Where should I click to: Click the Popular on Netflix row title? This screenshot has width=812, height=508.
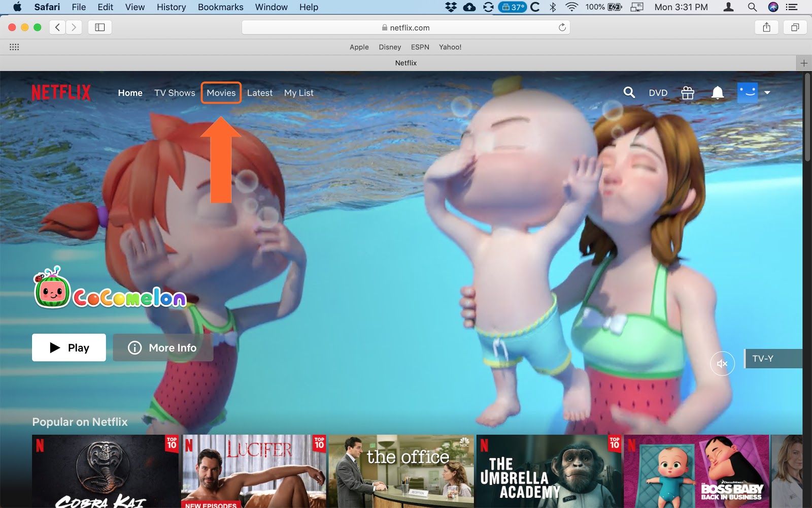80,422
